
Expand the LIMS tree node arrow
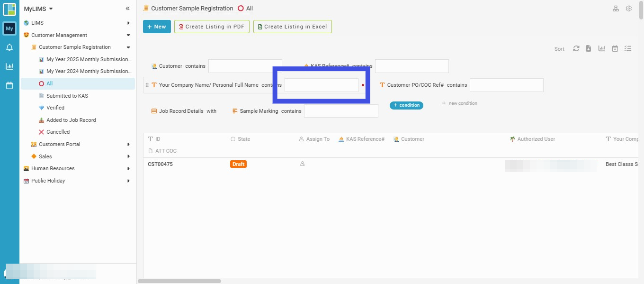tap(128, 23)
